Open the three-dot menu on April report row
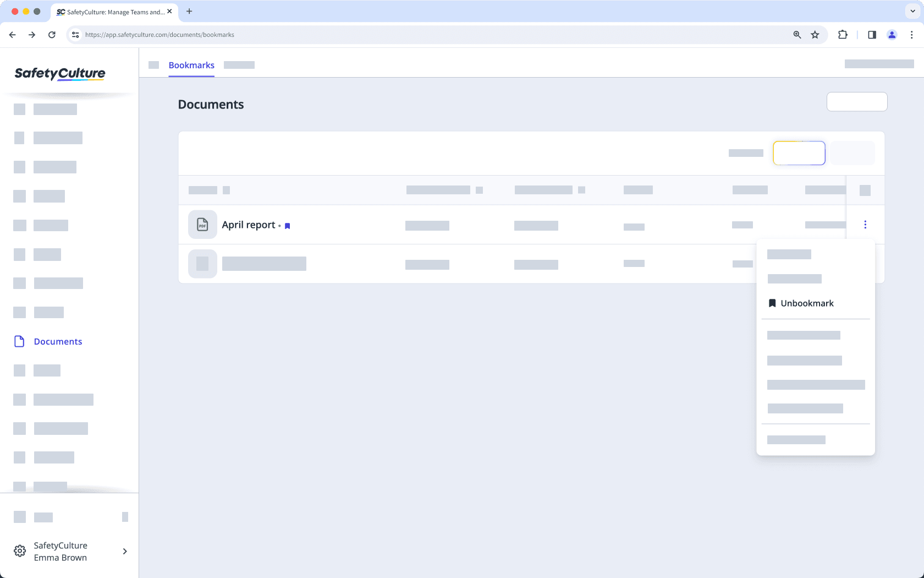 pyautogui.click(x=865, y=225)
